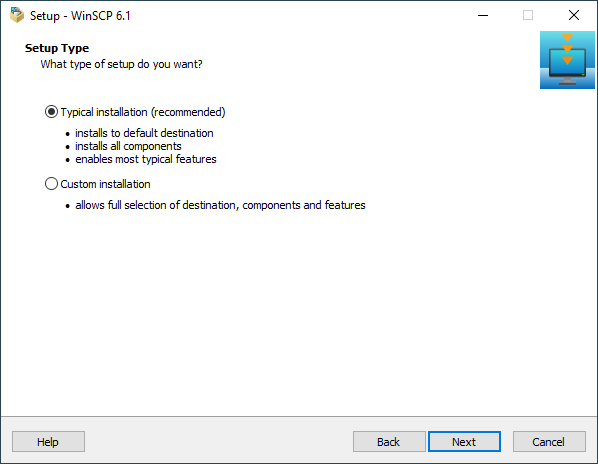Click the Next button
The height and width of the screenshot is (464, 598).
(464, 442)
